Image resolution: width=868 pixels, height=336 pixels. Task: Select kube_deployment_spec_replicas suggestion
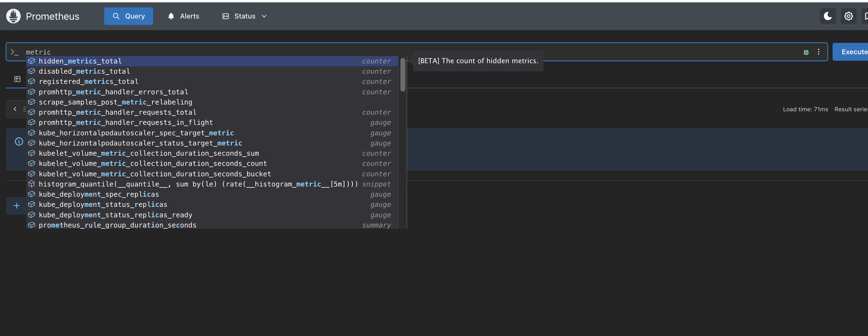tap(212, 194)
